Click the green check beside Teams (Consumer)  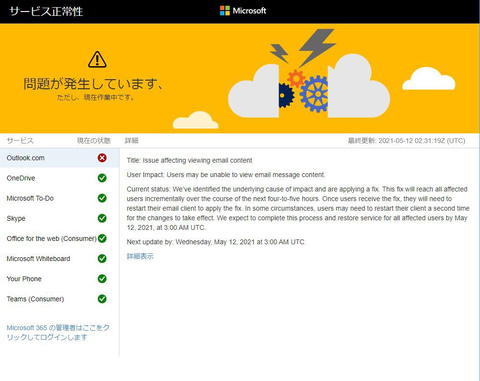point(102,299)
